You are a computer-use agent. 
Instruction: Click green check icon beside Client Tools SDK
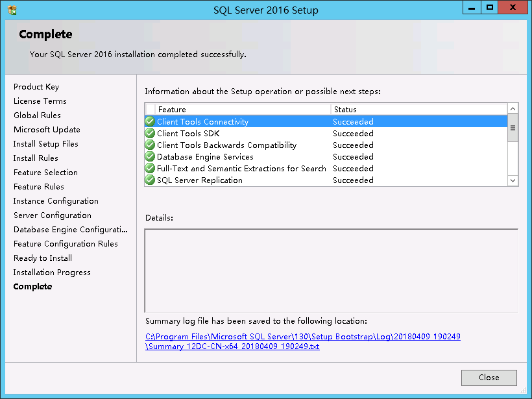coord(150,134)
